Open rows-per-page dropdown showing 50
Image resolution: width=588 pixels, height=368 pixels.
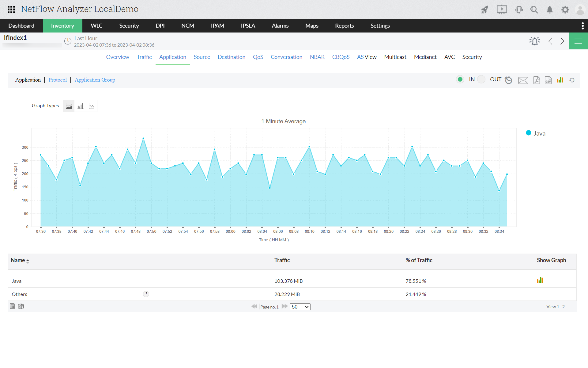click(x=300, y=307)
